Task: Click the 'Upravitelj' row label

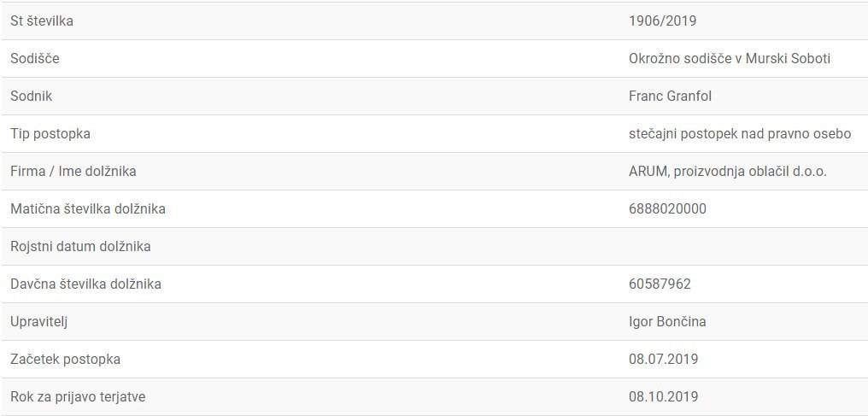Action: pos(39,322)
